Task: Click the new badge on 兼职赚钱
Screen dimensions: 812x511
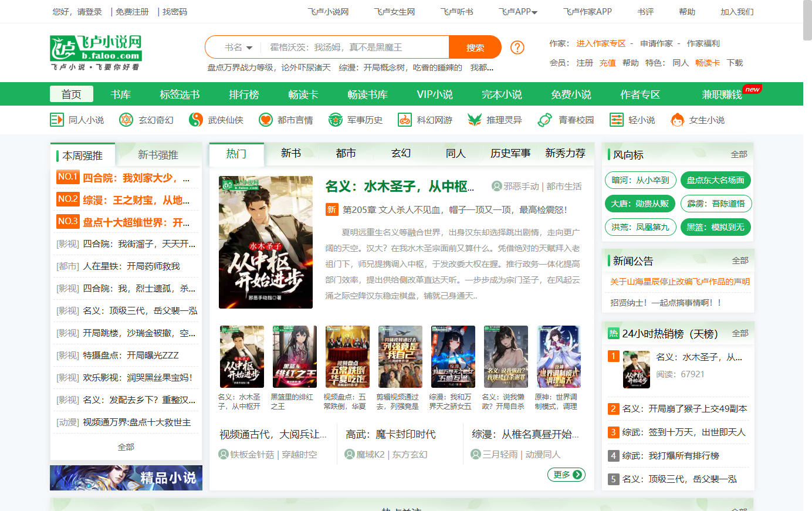Action: coord(752,89)
